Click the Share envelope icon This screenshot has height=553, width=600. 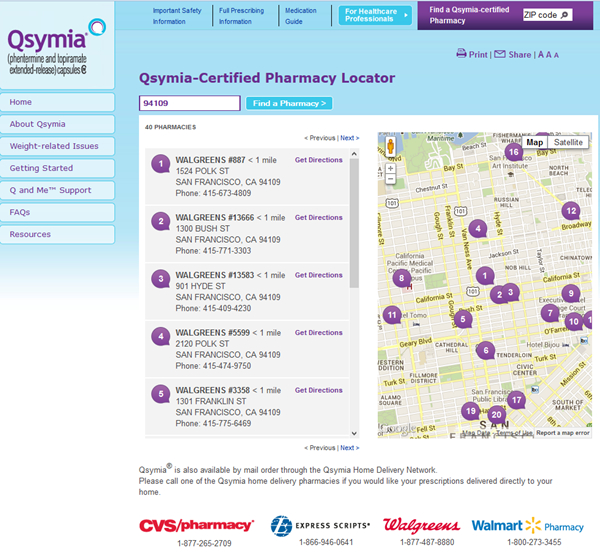click(x=500, y=54)
